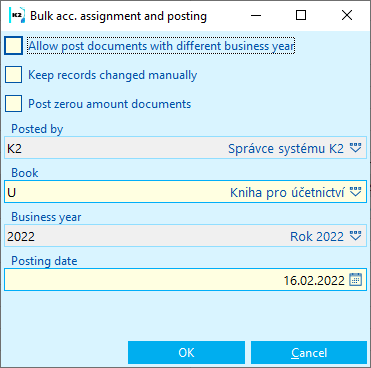This screenshot has height=368, width=371.
Task: Enable Allow post documents with different business year
Action: pos(14,46)
